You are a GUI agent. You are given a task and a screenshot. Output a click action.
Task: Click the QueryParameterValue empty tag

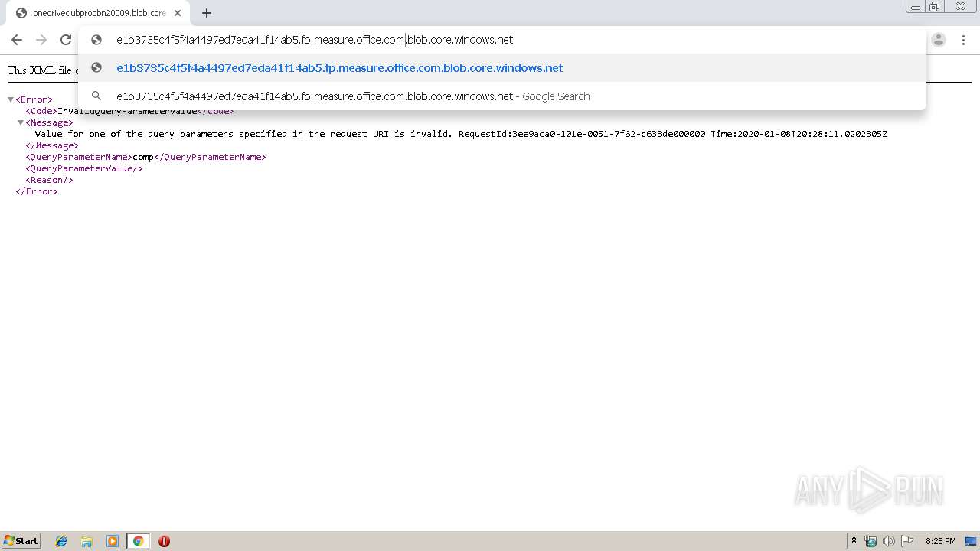pos(84,168)
